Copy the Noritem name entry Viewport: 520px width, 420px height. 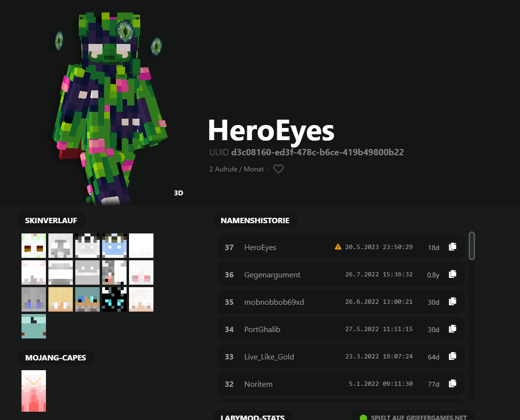tap(453, 383)
